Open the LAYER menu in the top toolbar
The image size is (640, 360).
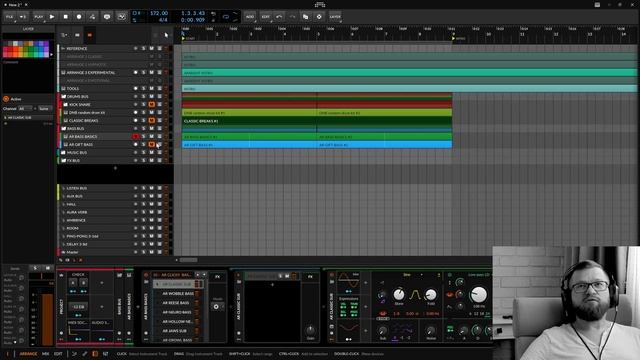[335, 17]
